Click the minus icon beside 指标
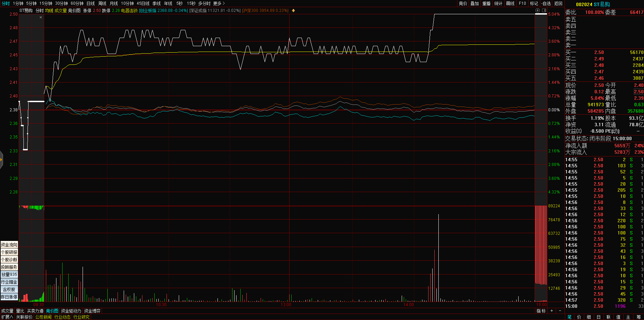The image size is (644, 320). pyautogui.click(x=560, y=311)
